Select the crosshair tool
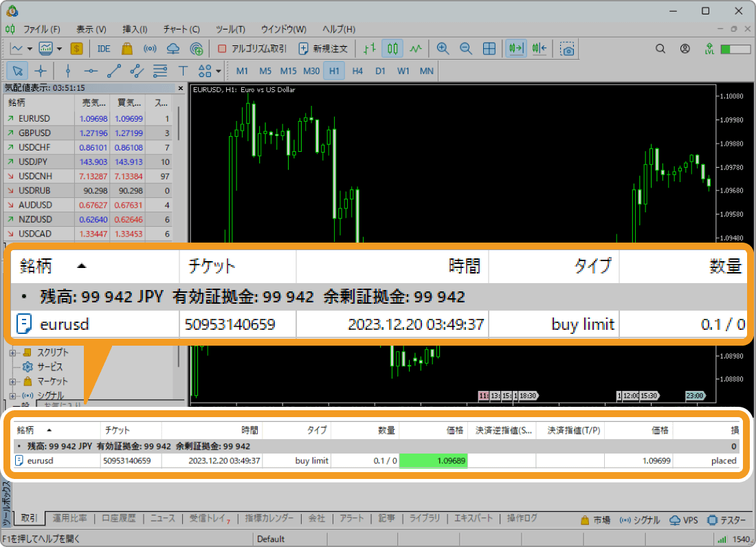756x547 pixels. tap(41, 71)
